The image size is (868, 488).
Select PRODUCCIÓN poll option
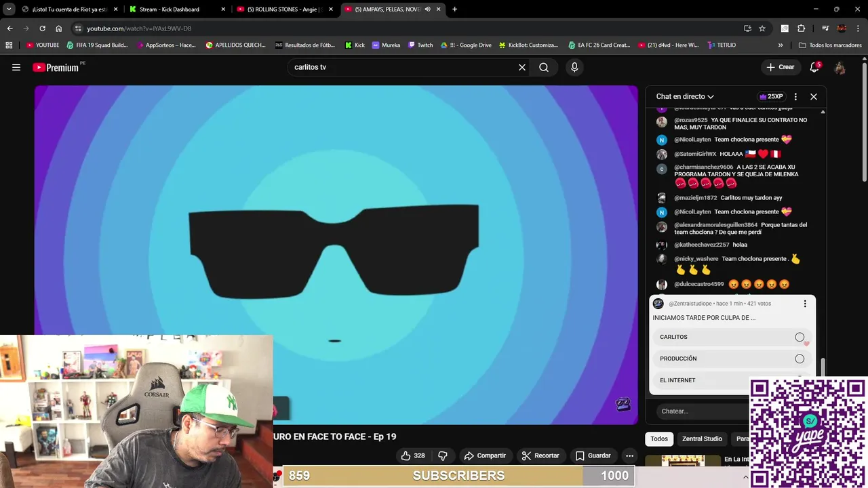(x=732, y=359)
